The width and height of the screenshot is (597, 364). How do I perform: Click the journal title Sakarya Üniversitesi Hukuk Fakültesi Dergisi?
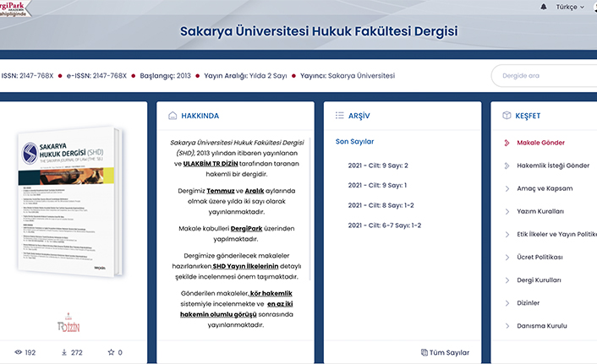coord(319,31)
